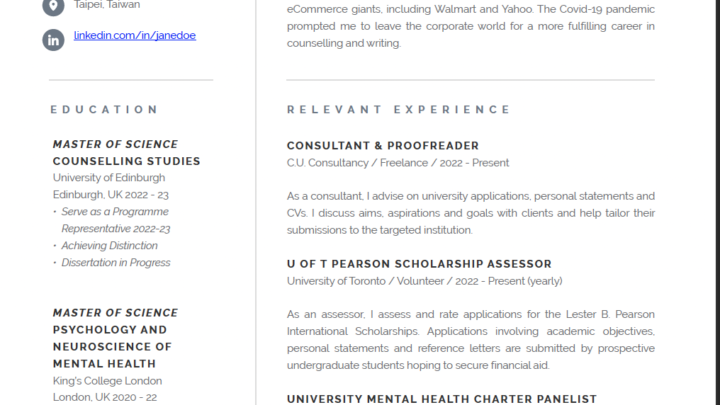Click the LinkedIn circle icon
The image size is (720, 405).
(x=53, y=40)
